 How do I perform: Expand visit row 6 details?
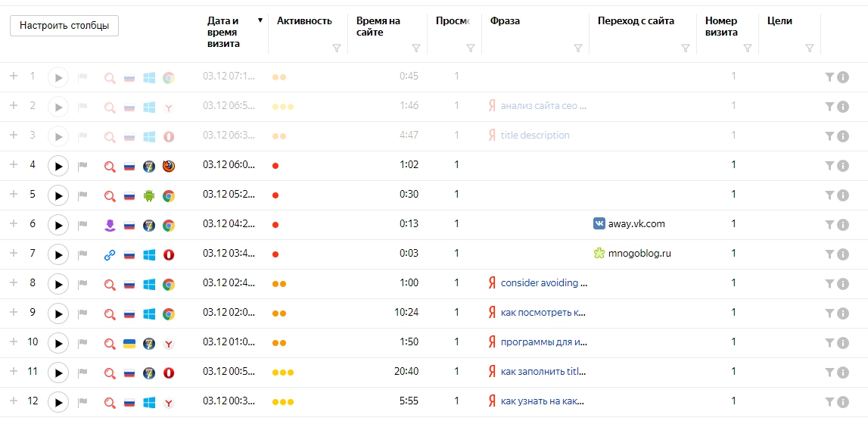click(x=14, y=224)
